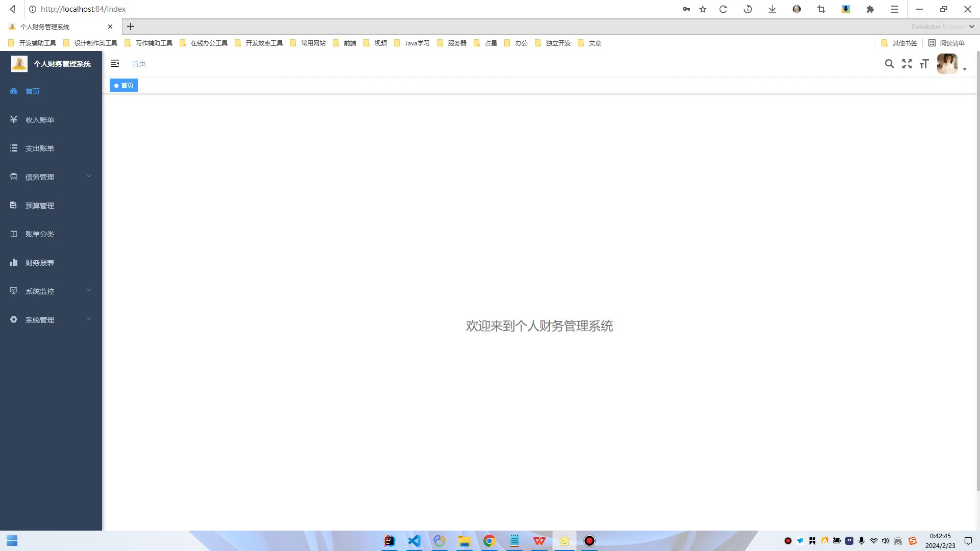Image resolution: width=980 pixels, height=551 pixels.
Task: Click the 账单分类 sidebar icon
Action: [14, 234]
